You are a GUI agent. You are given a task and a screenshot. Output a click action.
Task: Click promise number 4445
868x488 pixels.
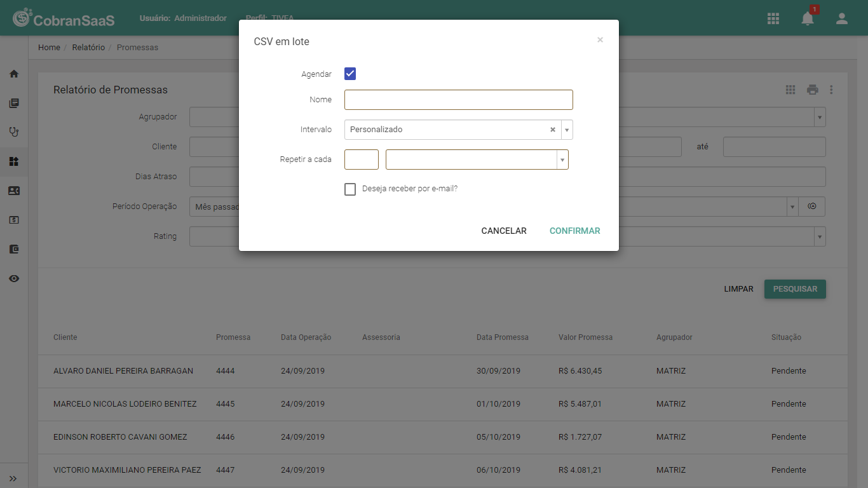(226, 404)
